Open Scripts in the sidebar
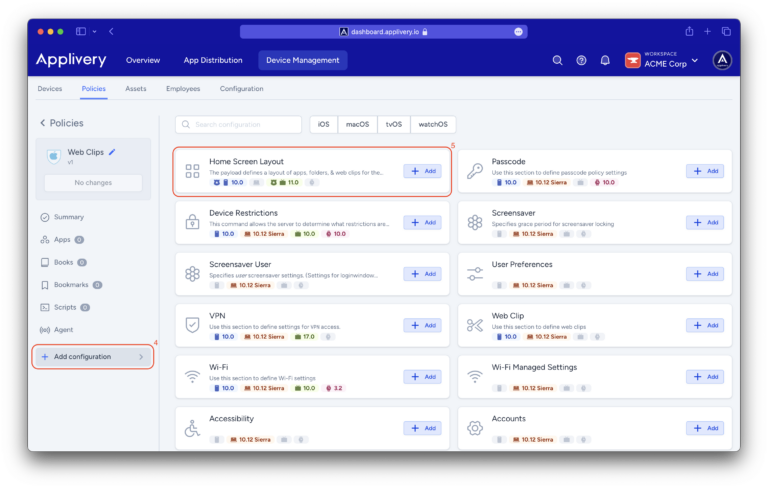 coord(64,307)
